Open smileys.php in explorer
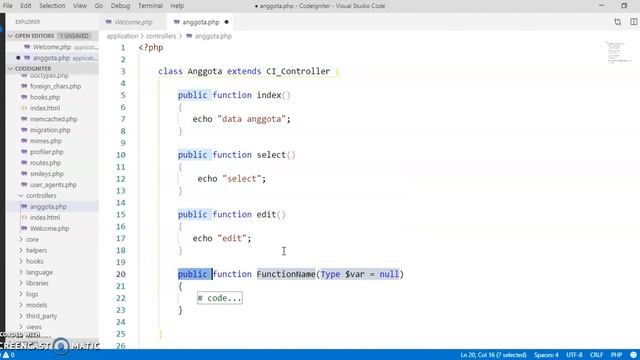 point(47,174)
